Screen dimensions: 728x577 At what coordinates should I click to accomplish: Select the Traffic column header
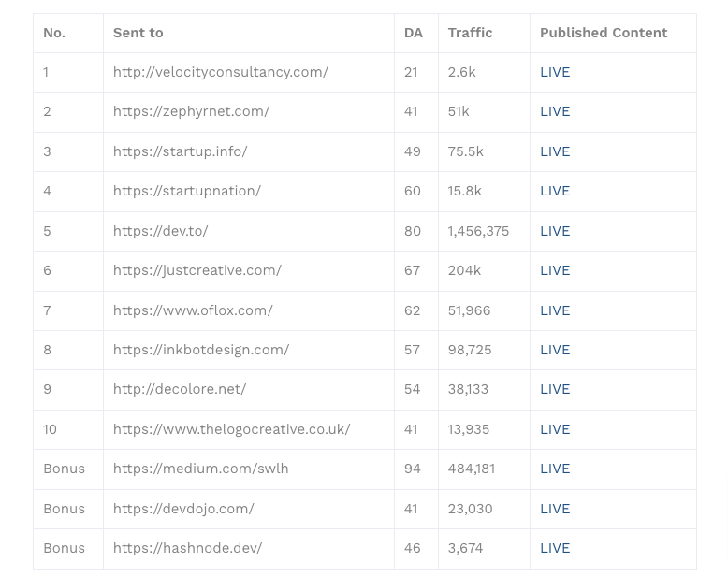tap(470, 33)
